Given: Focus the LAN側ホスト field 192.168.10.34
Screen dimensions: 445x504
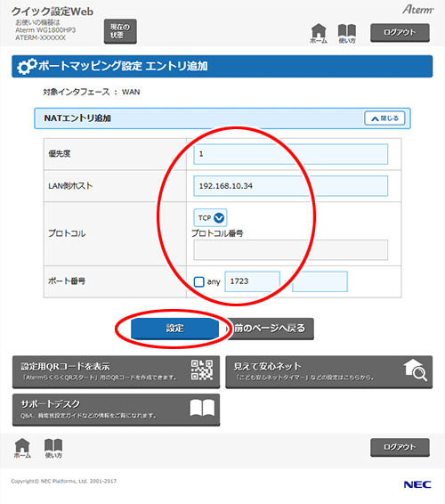Looking at the screenshot, I should 290,186.
